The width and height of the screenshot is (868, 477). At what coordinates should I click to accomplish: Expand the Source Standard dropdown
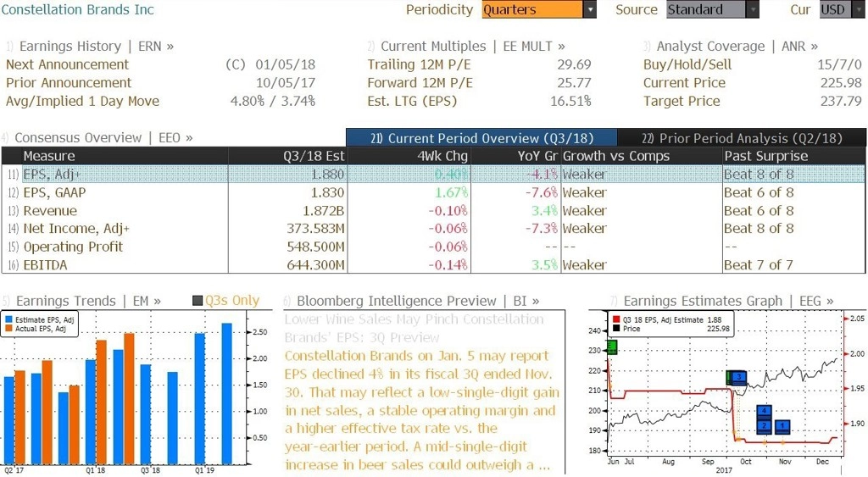(753, 9)
